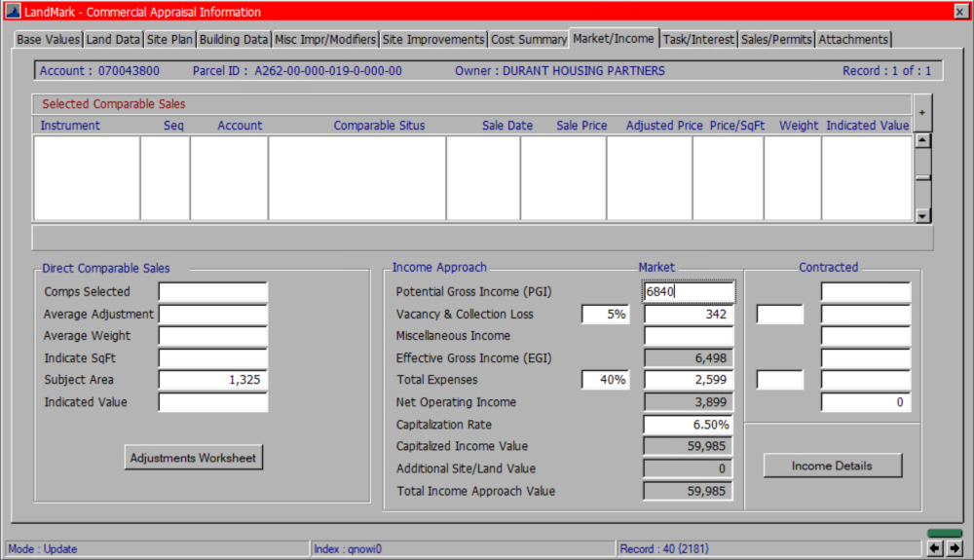
Task: Click the Adjusted Price column header
Action: (x=664, y=126)
